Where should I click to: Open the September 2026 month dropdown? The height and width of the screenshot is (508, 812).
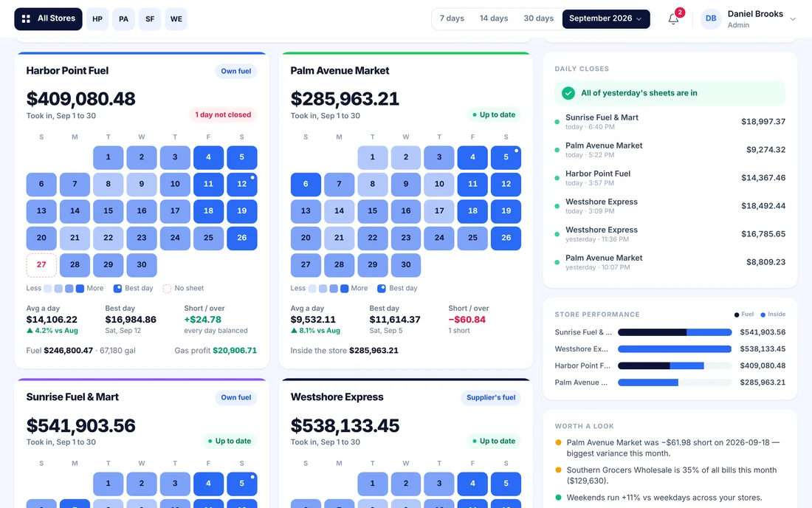606,18
